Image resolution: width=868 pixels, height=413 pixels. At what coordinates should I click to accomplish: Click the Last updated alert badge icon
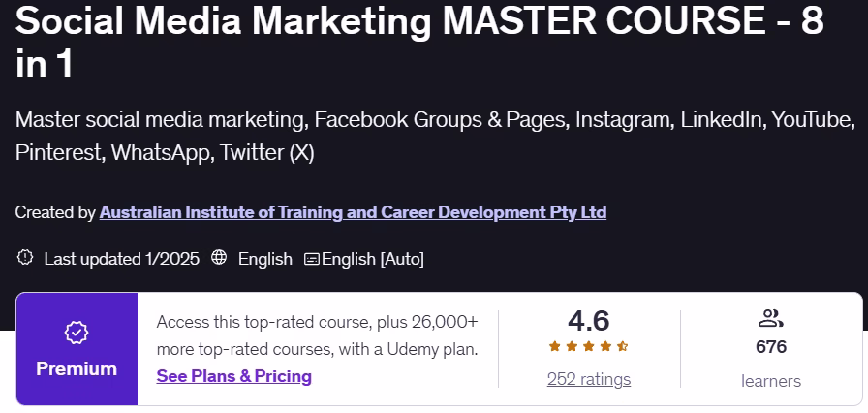(25, 258)
